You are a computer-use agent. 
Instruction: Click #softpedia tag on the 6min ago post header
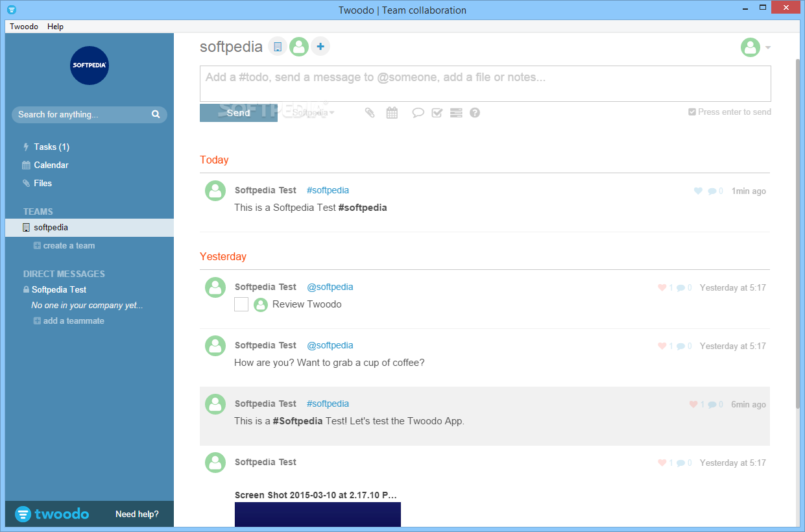click(328, 404)
